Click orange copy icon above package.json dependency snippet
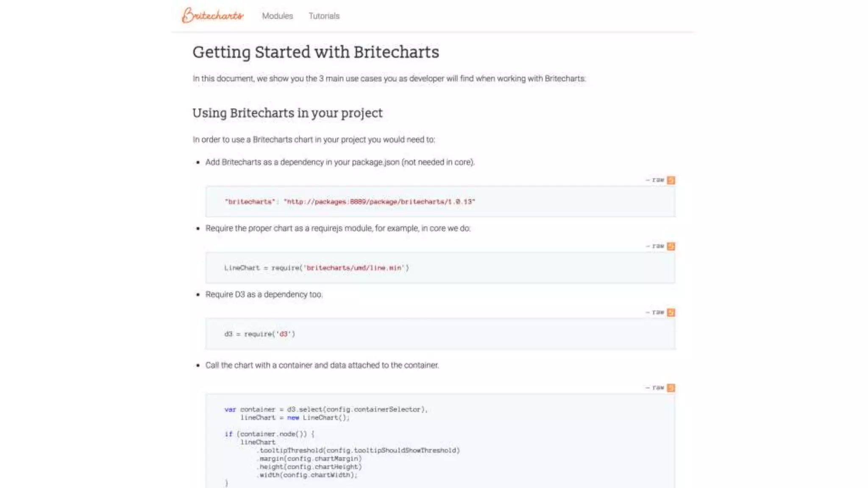This screenshot has width=868, height=488. click(x=671, y=180)
